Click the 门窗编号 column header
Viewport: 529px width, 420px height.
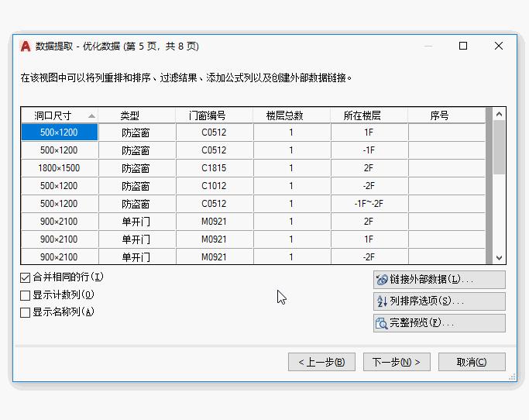pos(215,115)
